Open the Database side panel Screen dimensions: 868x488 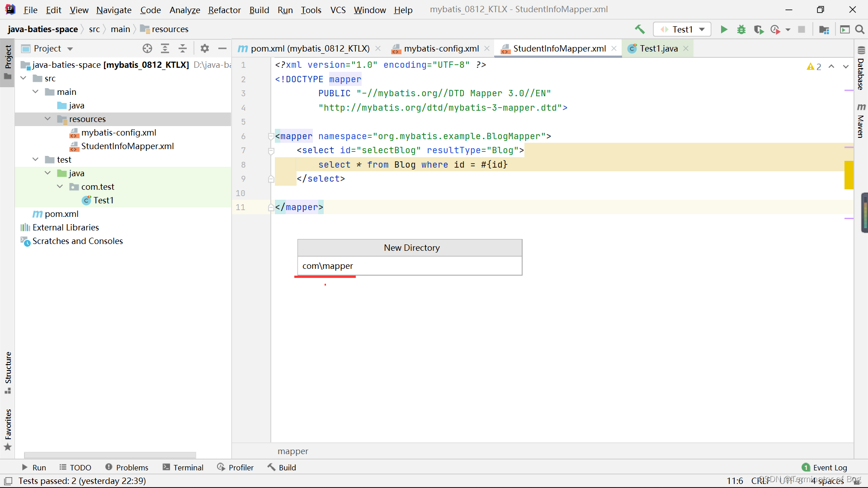pyautogui.click(x=861, y=69)
